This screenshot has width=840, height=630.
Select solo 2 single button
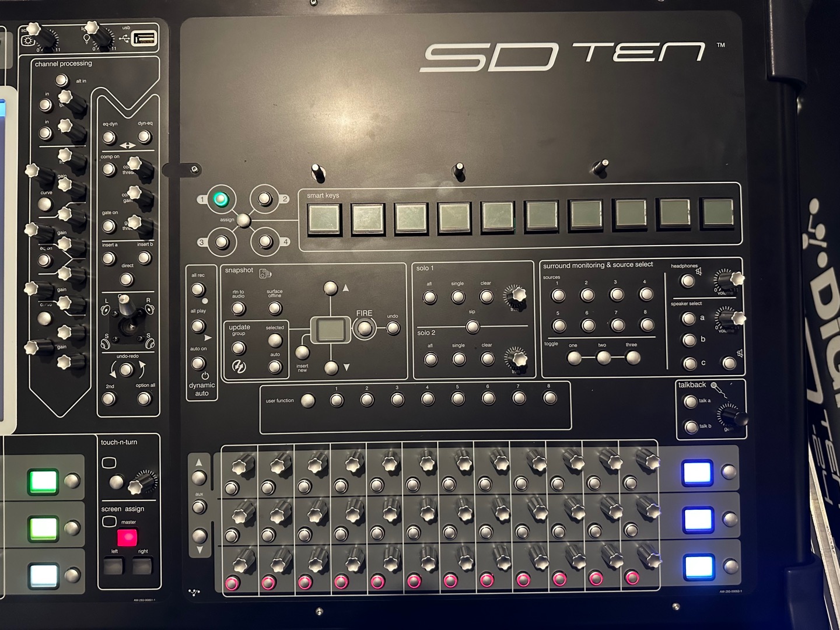click(x=459, y=359)
